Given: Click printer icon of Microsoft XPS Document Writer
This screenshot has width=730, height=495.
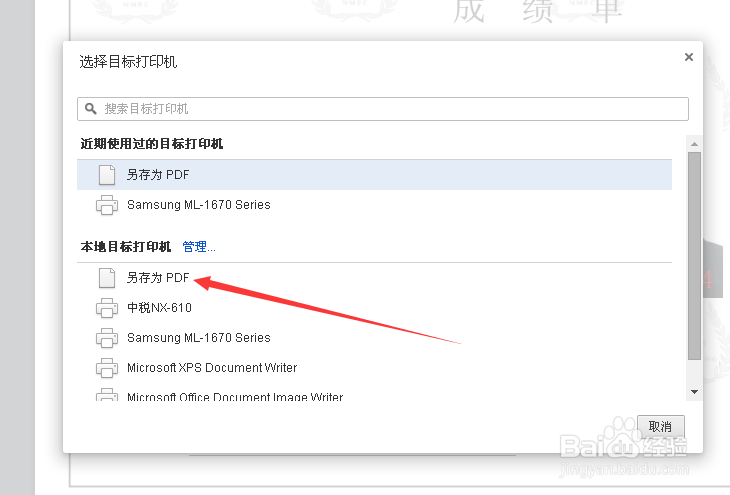Looking at the screenshot, I should (x=107, y=368).
